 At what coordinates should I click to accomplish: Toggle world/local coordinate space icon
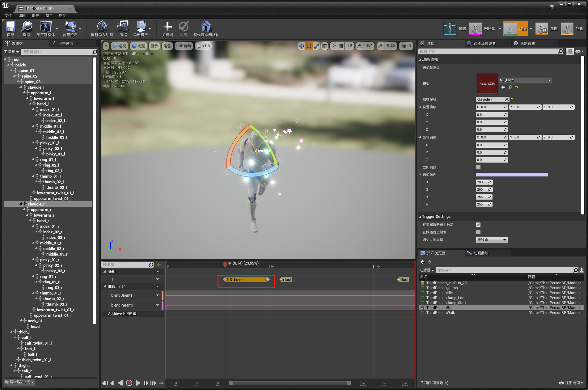(325, 46)
